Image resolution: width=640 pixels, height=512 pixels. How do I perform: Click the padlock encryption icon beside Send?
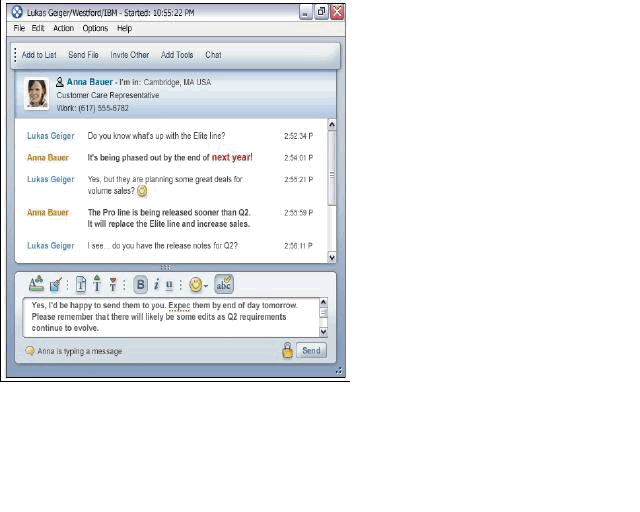[287, 350]
